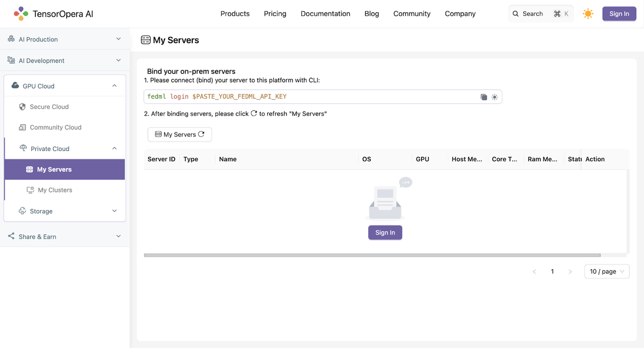
Task: Open the Products menu
Action: (235, 14)
